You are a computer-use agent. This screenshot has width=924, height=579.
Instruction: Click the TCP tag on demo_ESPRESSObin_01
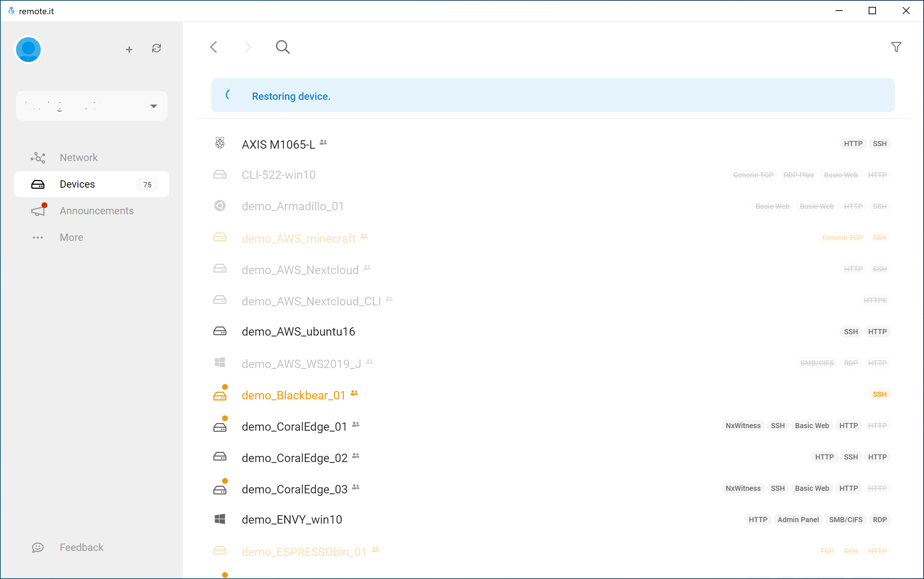[827, 551]
